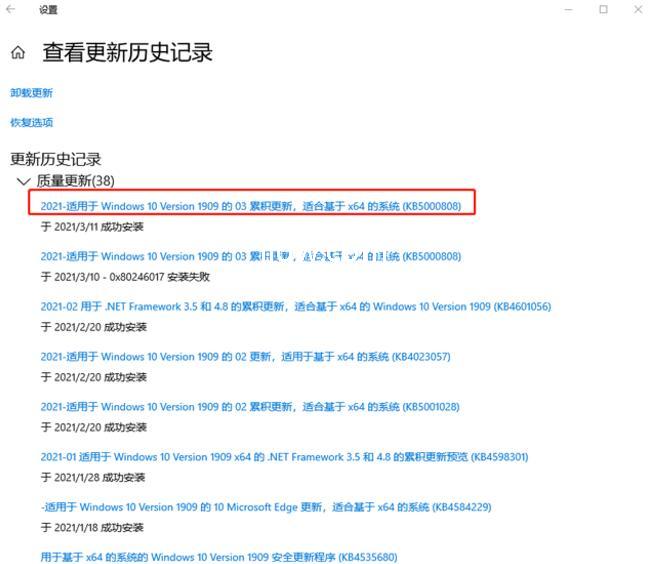Open the KB4023057 update link

coord(245,356)
